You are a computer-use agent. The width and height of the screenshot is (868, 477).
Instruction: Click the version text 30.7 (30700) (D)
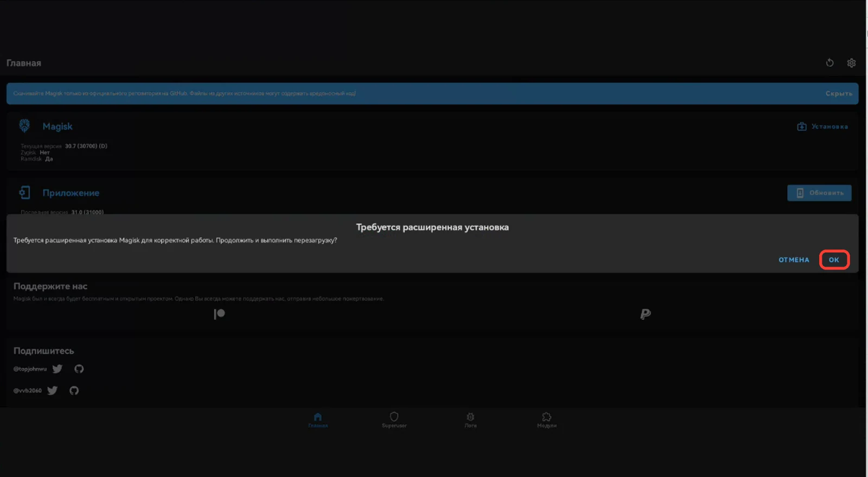(x=86, y=146)
